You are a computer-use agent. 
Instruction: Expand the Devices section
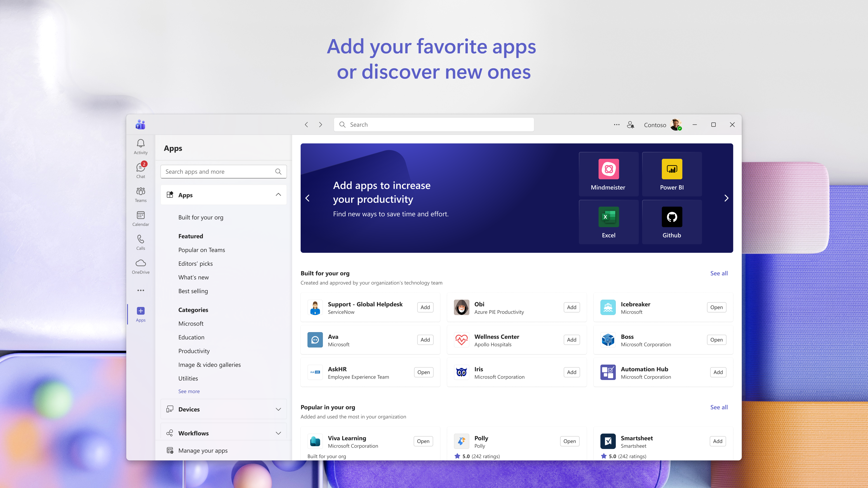tap(278, 409)
